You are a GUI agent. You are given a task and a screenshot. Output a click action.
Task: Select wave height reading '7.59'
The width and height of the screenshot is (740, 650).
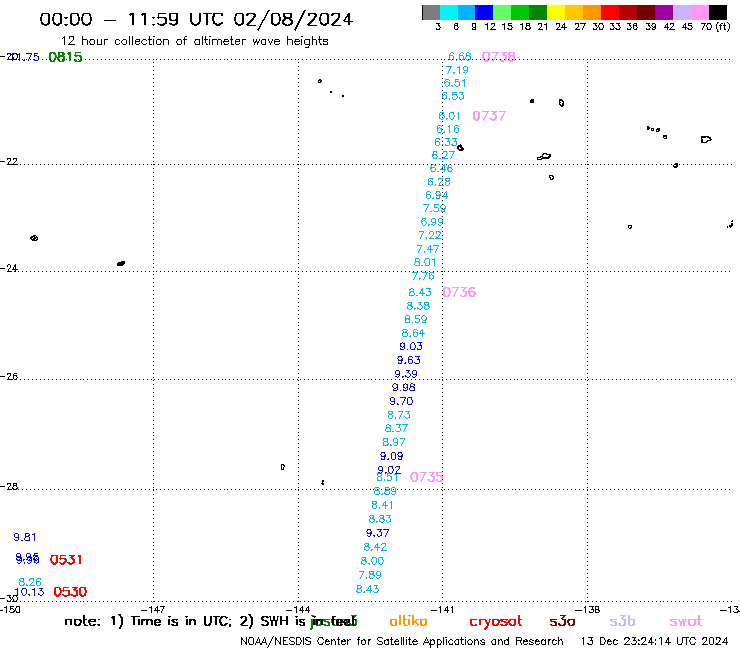pos(434,208)
